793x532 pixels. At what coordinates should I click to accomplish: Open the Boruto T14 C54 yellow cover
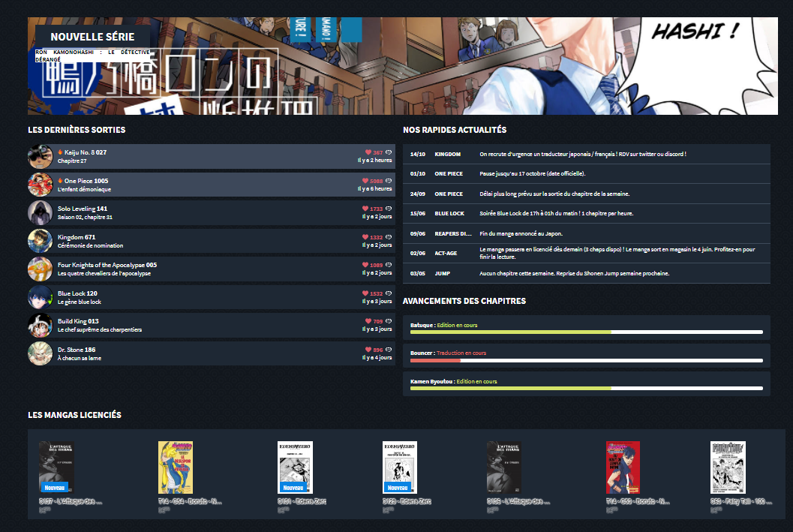(176, 467)
